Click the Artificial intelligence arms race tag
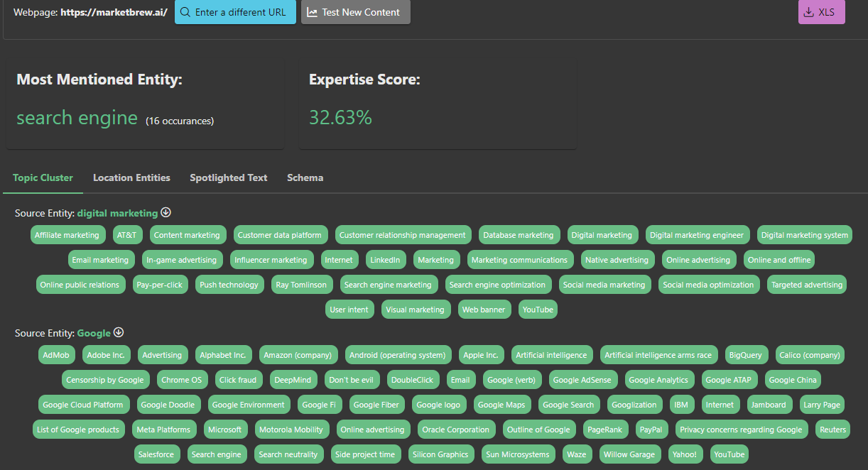The height and width of the screenshot is (470, 868). [658, 355]
